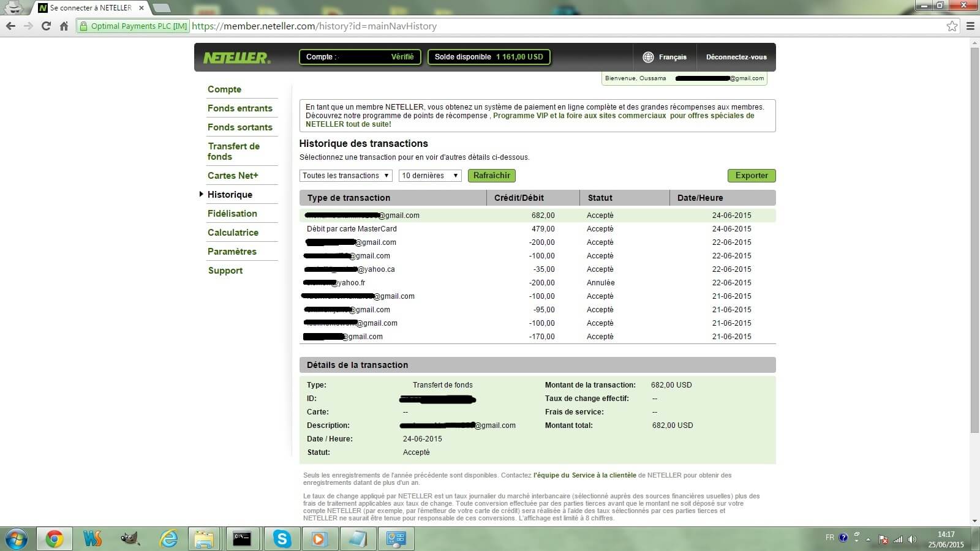Image resolution: width=980 pixels, height=551 pixels.
Task: Go back with the browser back arrow
Action: click(10, 26)
